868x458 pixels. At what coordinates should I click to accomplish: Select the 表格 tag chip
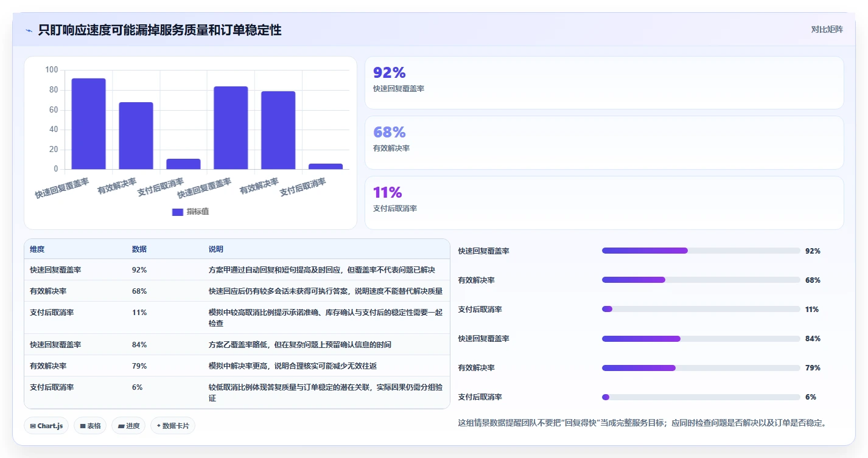pos(90,426)
